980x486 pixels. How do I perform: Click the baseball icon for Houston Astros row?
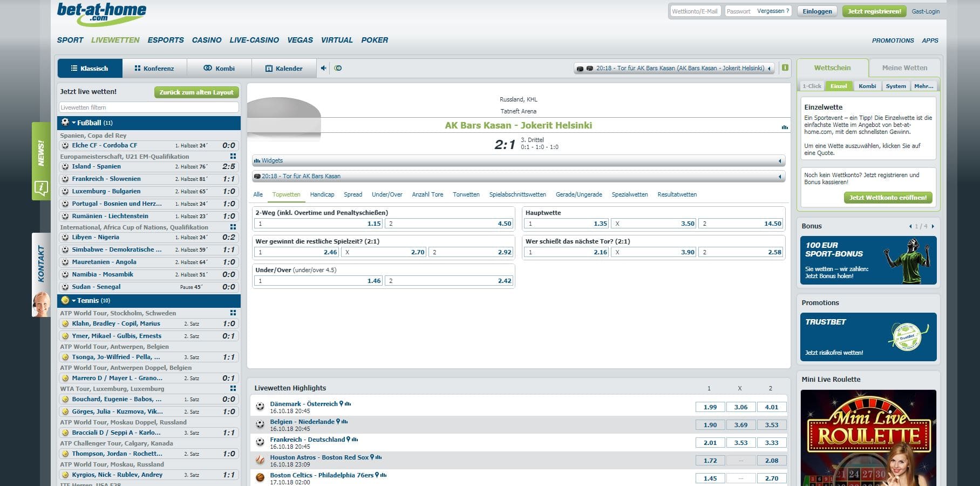click(x=260, y=460)
